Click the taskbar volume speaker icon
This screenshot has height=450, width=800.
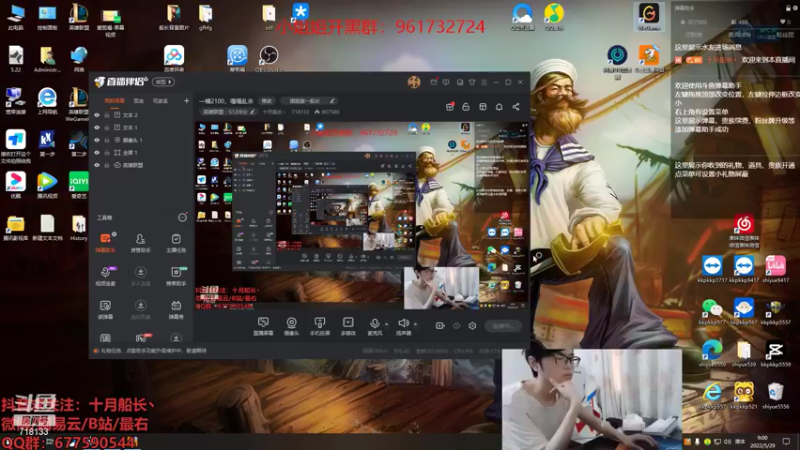pyautogui.click(x=727, y=441)
